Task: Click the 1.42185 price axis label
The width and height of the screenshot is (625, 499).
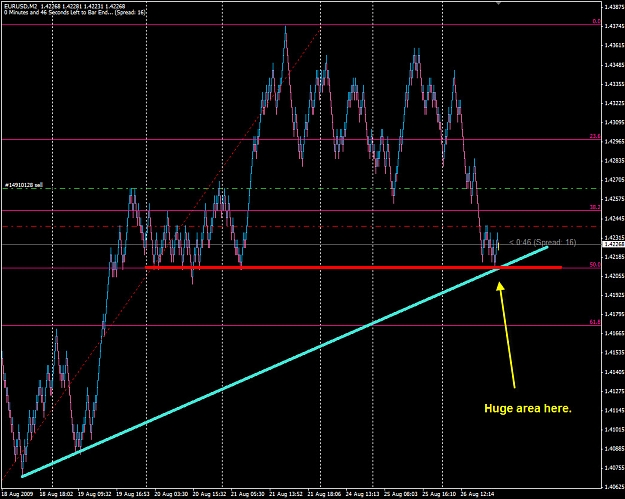Action: (614, 257)
